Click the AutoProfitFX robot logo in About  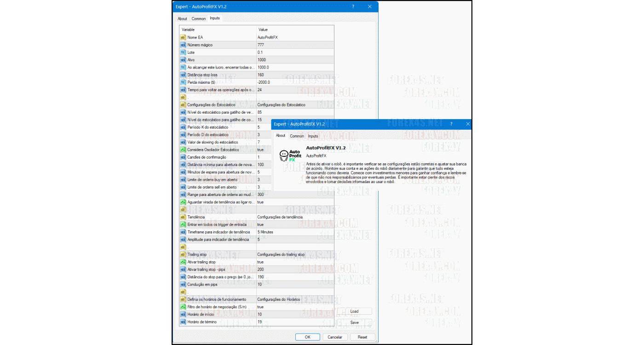coord(290,156)
